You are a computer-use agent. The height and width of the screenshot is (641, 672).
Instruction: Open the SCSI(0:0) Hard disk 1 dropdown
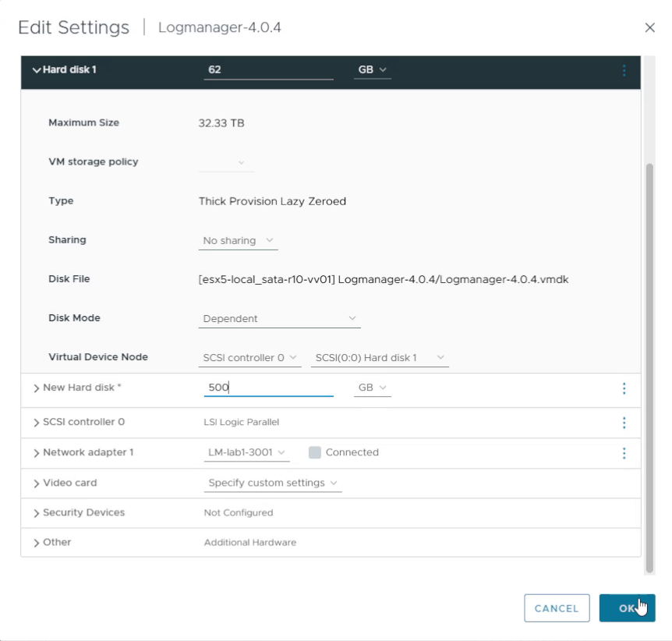click(380, 357)
